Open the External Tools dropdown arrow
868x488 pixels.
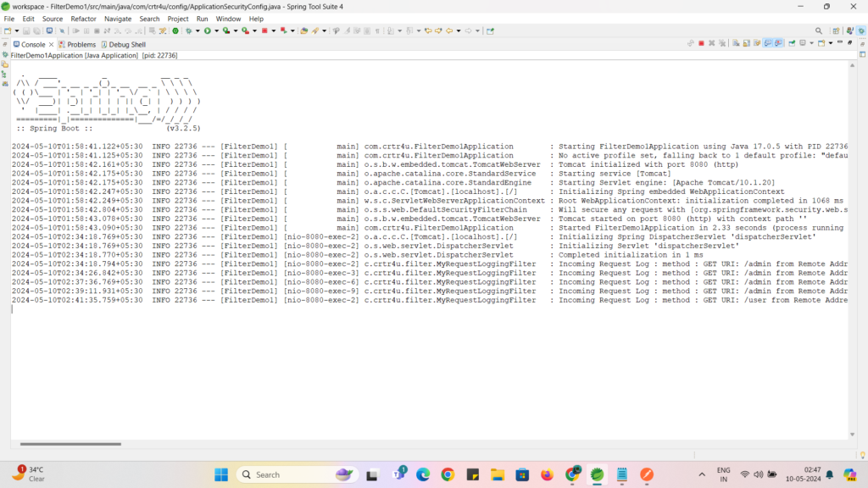click(x=254, y=31)
